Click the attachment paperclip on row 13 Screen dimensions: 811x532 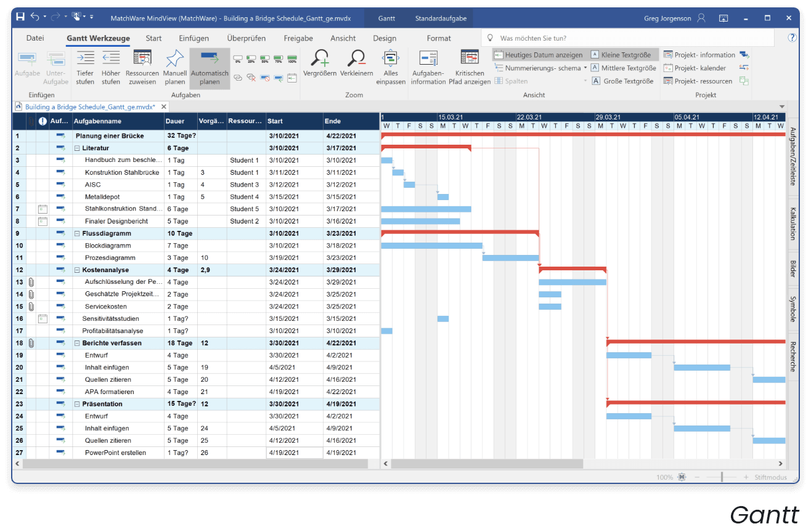(31, 282)
